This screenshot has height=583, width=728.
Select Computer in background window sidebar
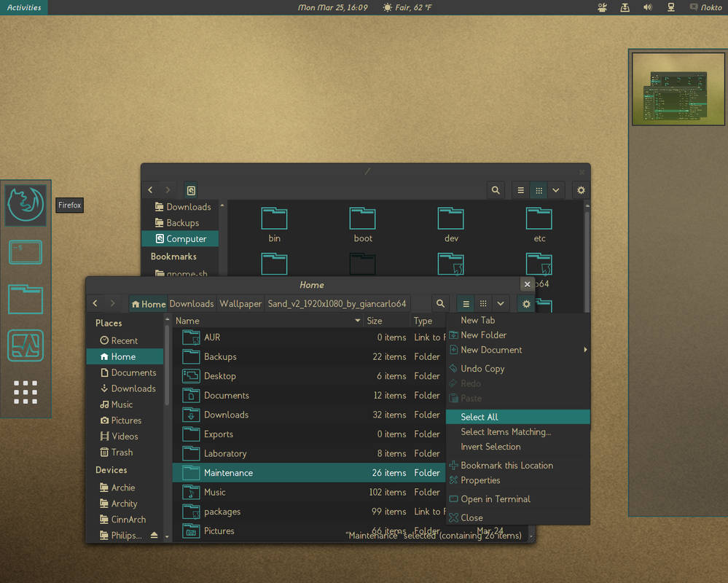click(180, 238)
